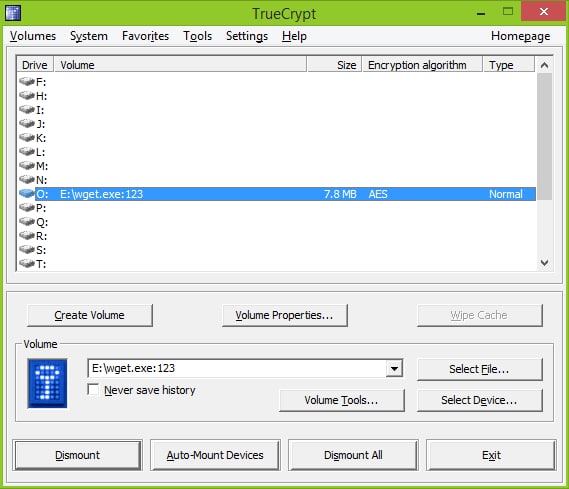The height and width of the screenshot is (489, 569).
Task: Open the Favorites menu
Action: coord(146,36)
